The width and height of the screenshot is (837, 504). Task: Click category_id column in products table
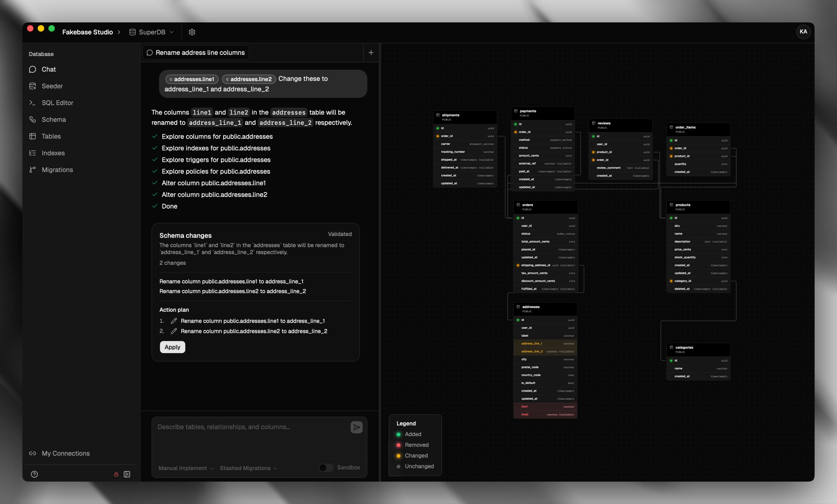click(698, 281)
